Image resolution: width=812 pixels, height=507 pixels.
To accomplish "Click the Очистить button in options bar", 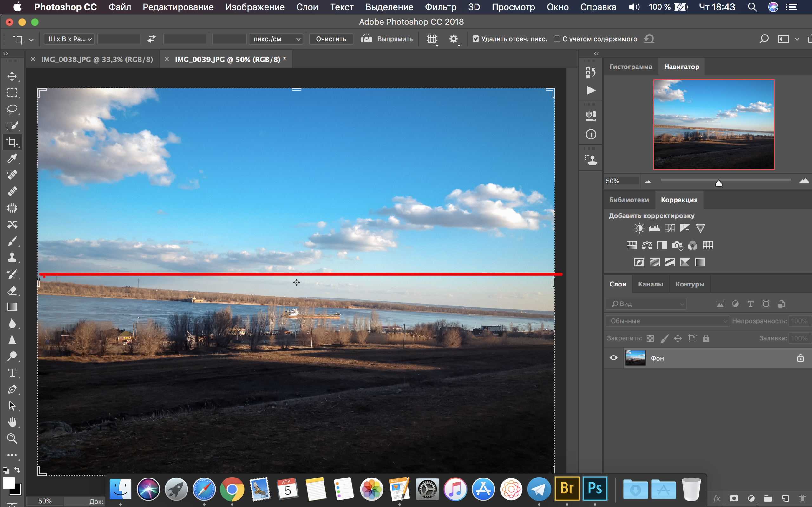I will (x=330, y=39).
